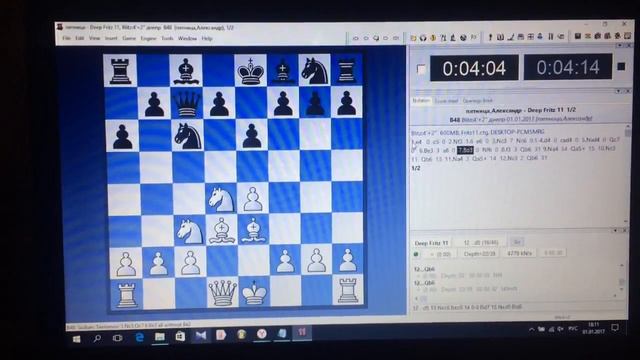The height and width of the screenshot is (360, 640).
Task: Open the Game menu
Action: [x=129, y=38]
